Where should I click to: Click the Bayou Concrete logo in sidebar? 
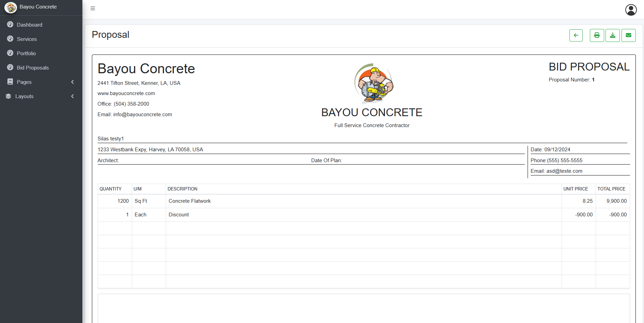click(11, 7)
